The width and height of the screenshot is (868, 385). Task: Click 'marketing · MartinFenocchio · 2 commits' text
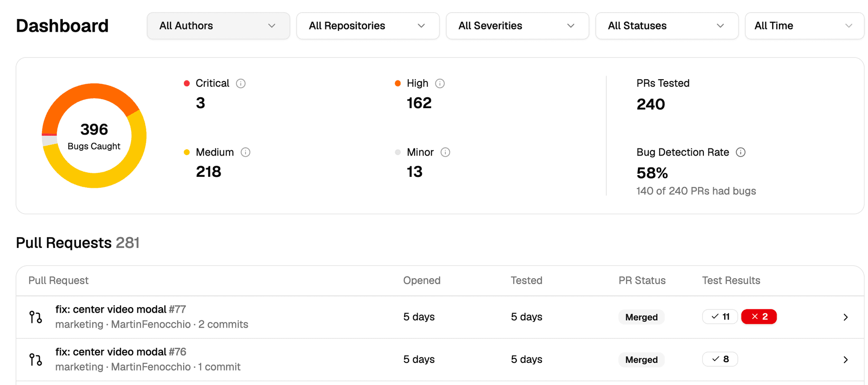(x=152, y=324)
